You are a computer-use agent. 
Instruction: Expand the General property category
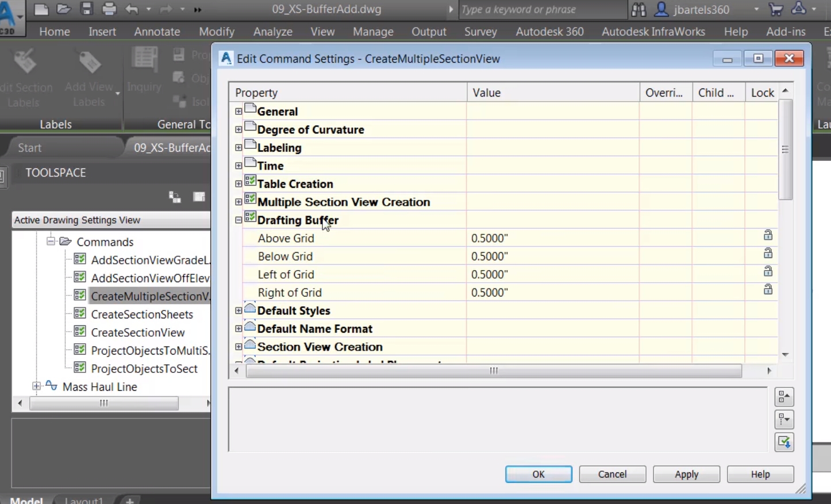[238, 111]
